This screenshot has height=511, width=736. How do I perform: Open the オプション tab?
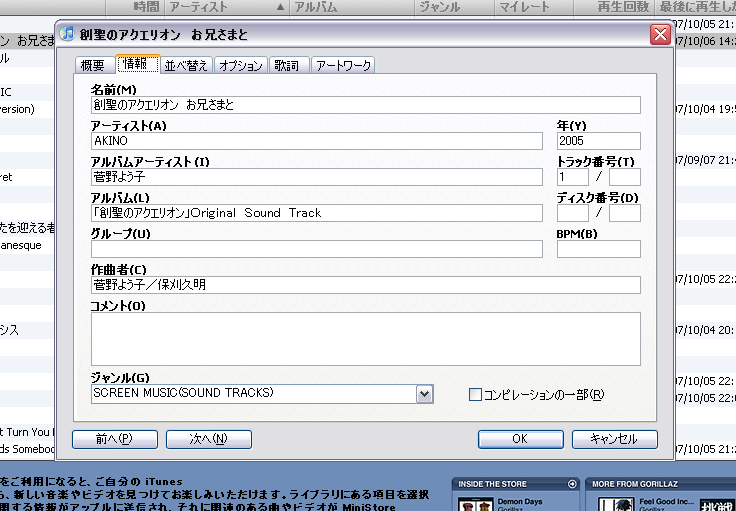click(x=241, y=65)
